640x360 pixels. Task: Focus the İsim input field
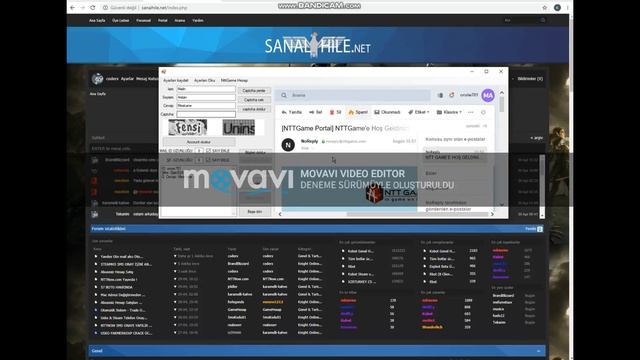(x=206, y=89)
